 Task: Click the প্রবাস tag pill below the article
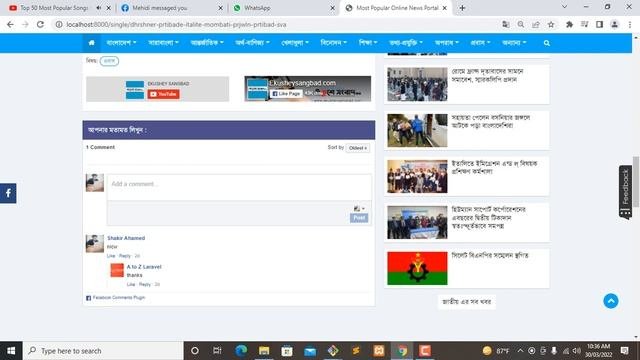[109, 61]
